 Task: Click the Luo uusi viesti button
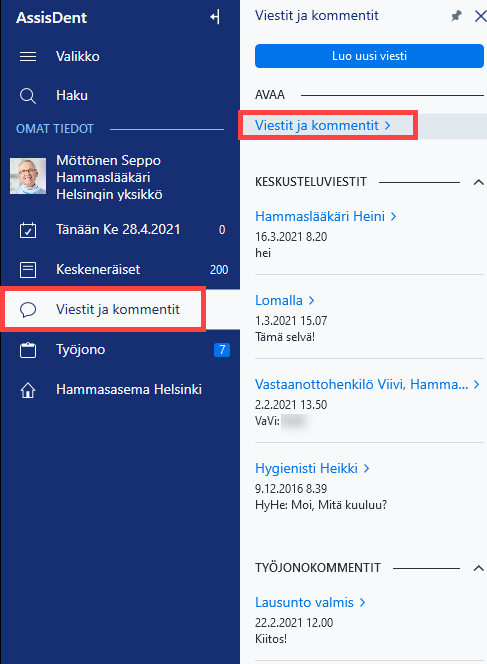[x=369, y=56]
